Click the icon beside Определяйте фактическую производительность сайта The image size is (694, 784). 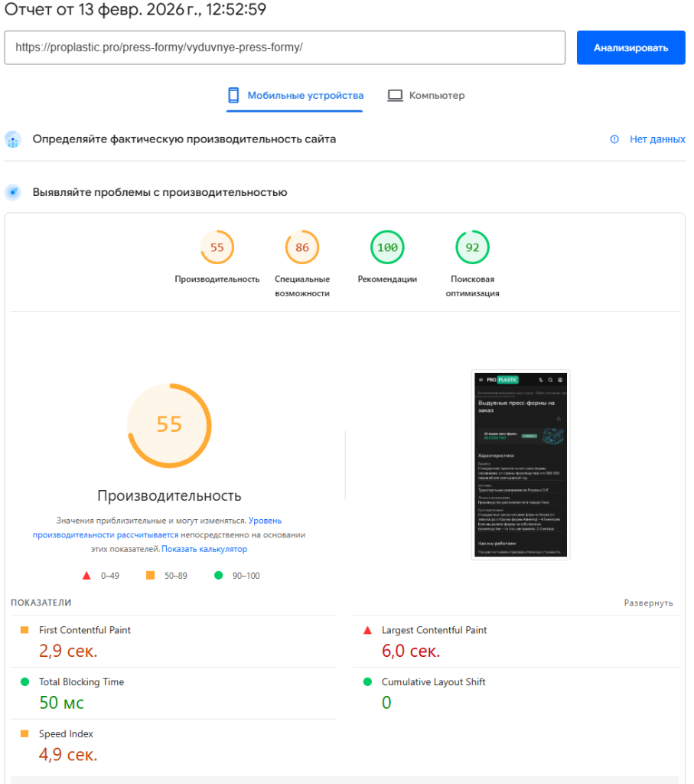pyautogui.click(x=11, y=139)
